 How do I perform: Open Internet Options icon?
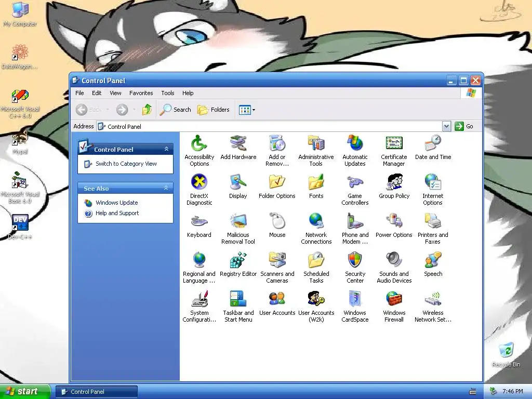(x=433, y=182)
